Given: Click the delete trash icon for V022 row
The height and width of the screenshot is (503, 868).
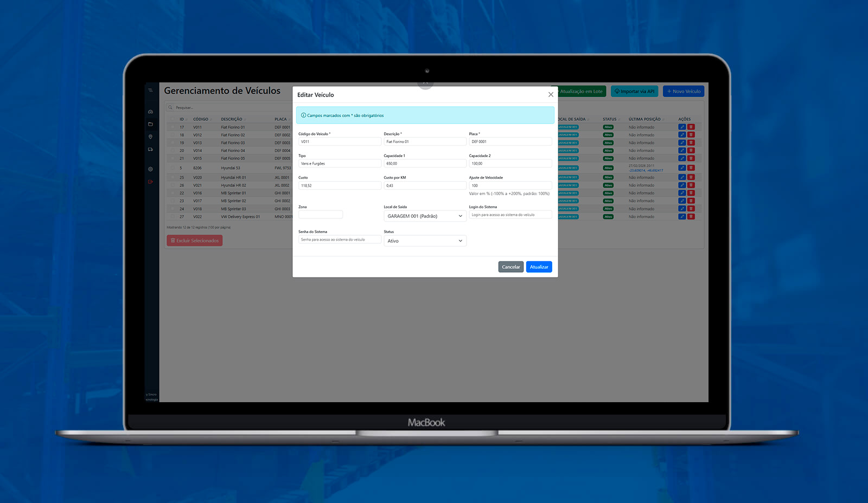Looking at the screenshot, I should click(691, 217).
